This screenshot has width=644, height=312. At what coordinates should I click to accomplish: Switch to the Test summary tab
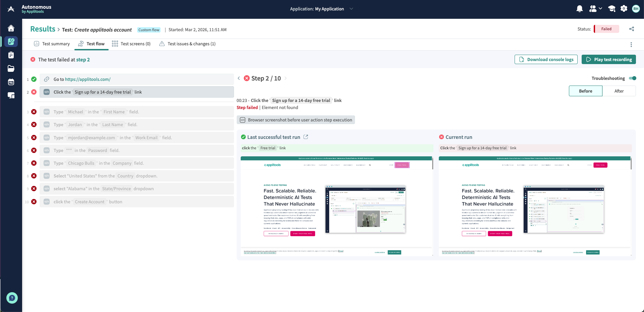52,44
